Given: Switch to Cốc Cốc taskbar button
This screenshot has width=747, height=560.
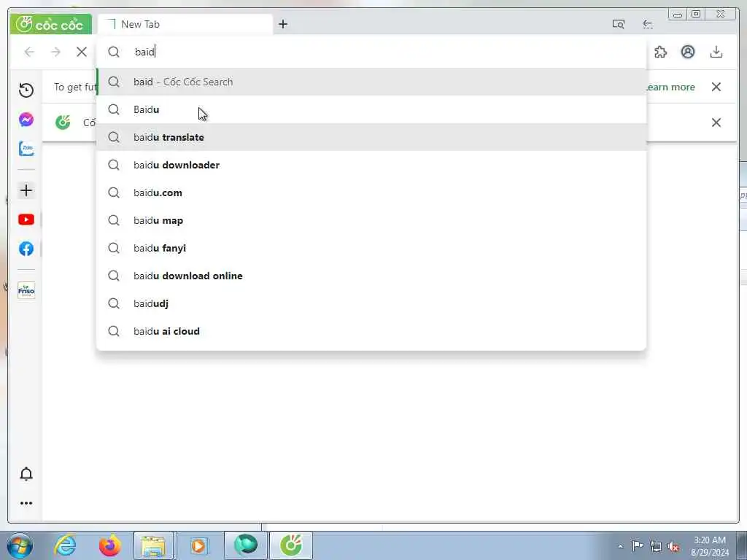Looking at the screenshot, I should coord(291,545).
